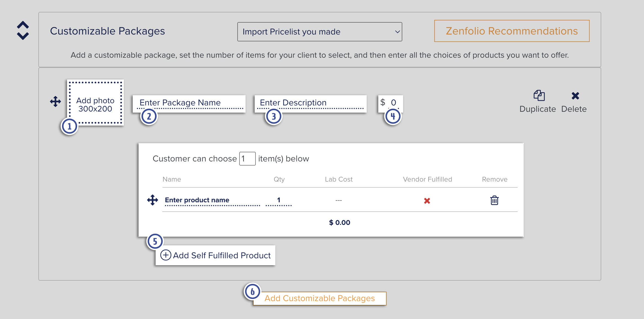This screenshot has height=319, width=644.
Task: Click the plus icon for Add Self Fulfilled Product
Action: 166,255
